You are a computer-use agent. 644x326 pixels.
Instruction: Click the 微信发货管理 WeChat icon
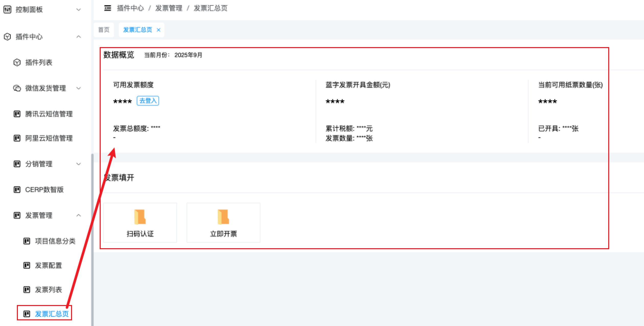coord(17,88)
